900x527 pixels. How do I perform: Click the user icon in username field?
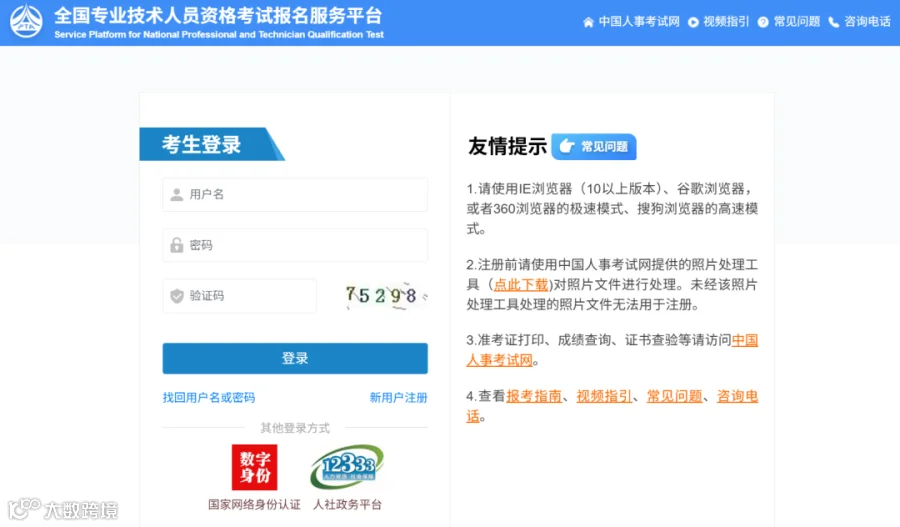(x=177, y=195)
